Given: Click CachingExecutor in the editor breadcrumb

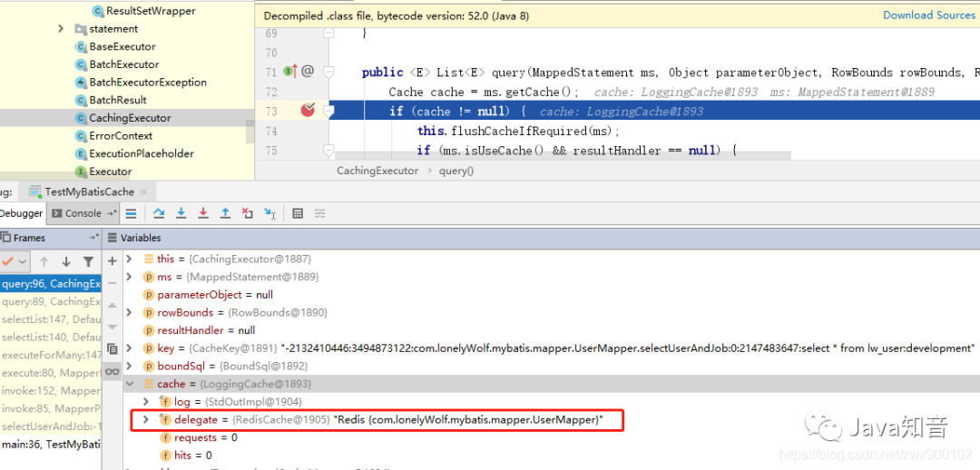Looking at the screenshot, I should (x=377, y=171).
